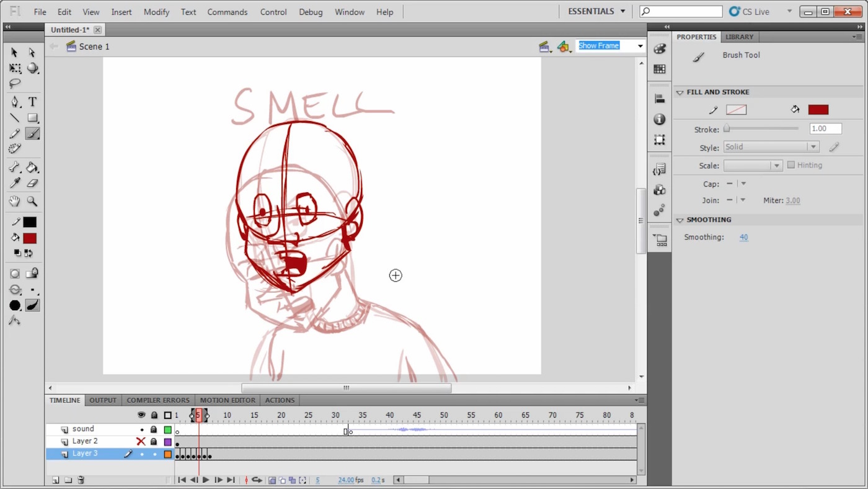
Task: Toggle outline view for sound layer
Action: (167, 429)
